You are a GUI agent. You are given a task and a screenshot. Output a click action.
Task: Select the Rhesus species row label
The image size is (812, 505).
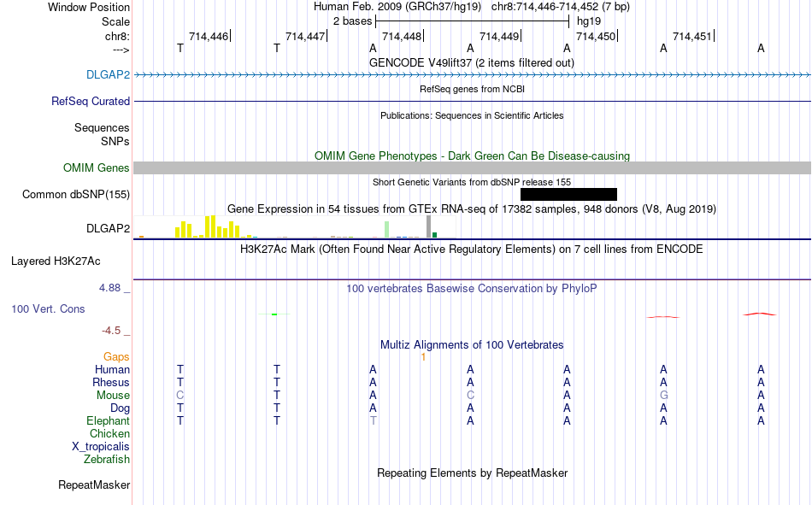[x=111, y=382]
